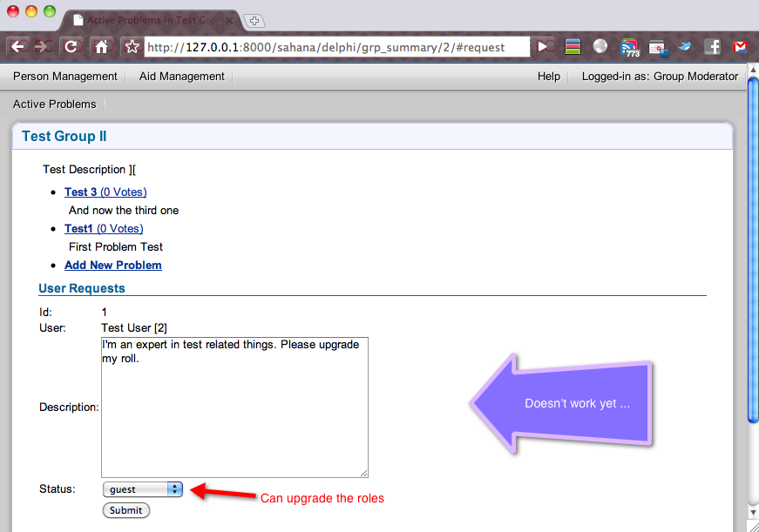
Task: Click inside the Description text area
Action: pos(234,407)
